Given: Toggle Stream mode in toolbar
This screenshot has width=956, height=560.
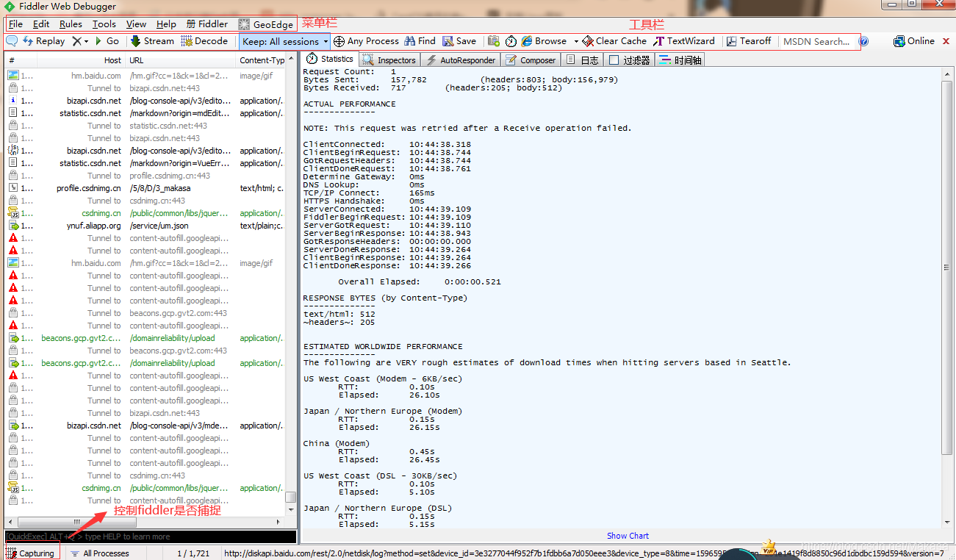Looking at the screenshot, I should pyautogui.click(x=152, y=41).
